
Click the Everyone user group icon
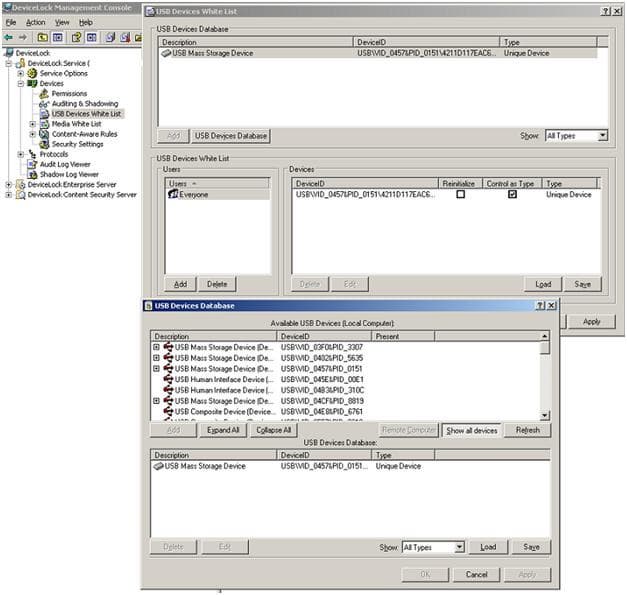173,194
